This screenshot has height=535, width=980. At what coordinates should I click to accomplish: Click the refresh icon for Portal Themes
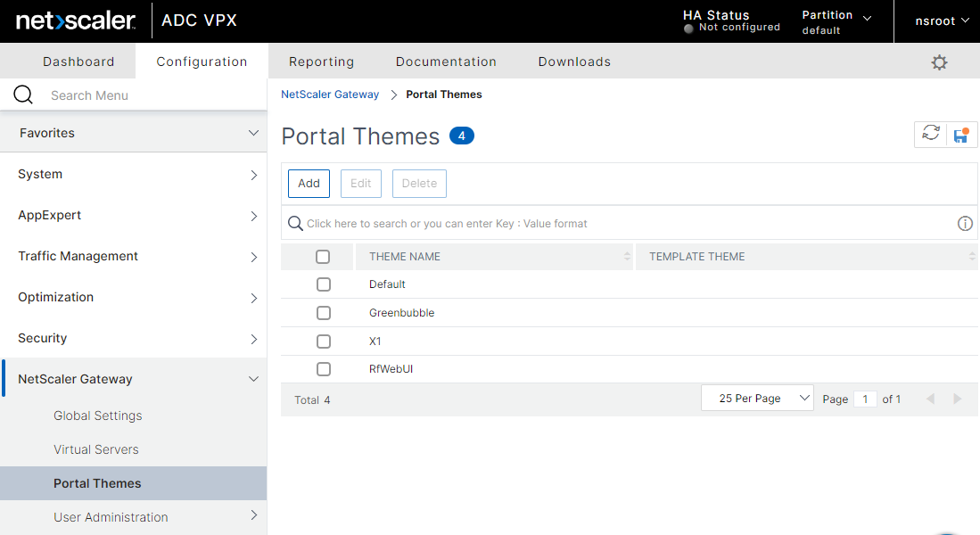coord(931,134)
